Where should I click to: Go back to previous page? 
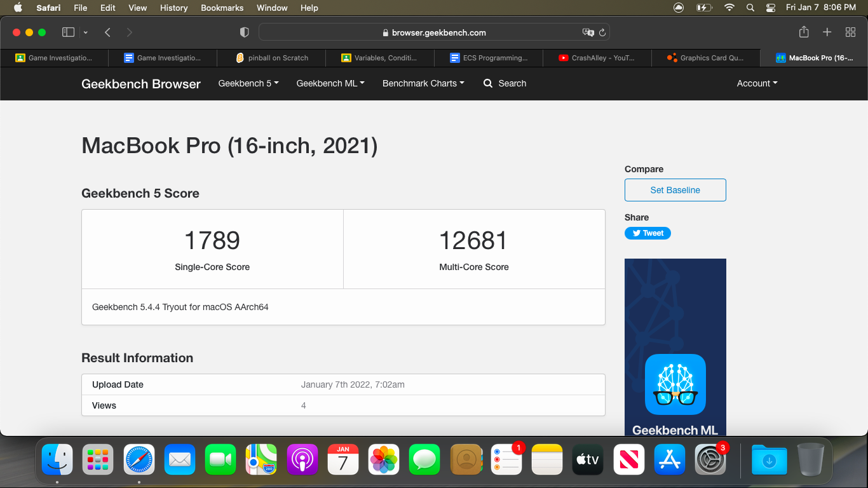pos(107,32)
